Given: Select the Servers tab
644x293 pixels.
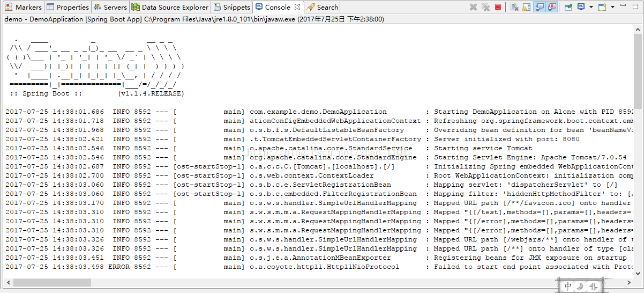Looking at the screenshot, I should [110, 7].
